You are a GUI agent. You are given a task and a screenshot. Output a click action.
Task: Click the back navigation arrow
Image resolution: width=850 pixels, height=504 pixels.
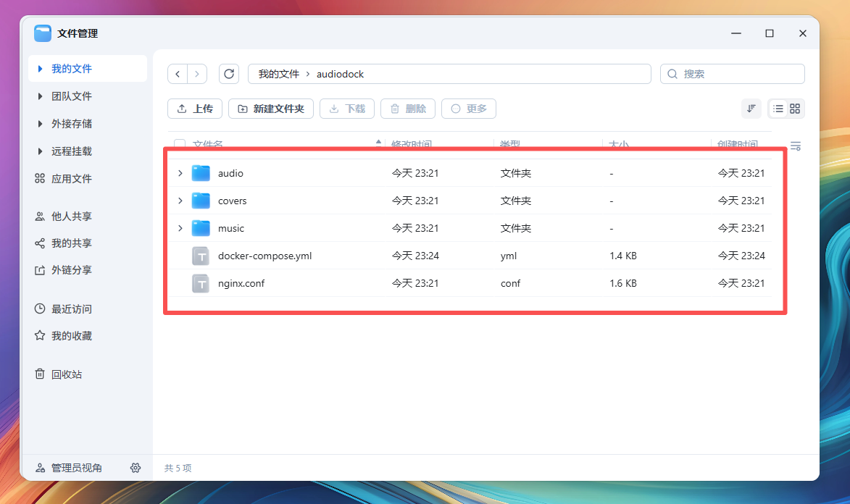178,73
